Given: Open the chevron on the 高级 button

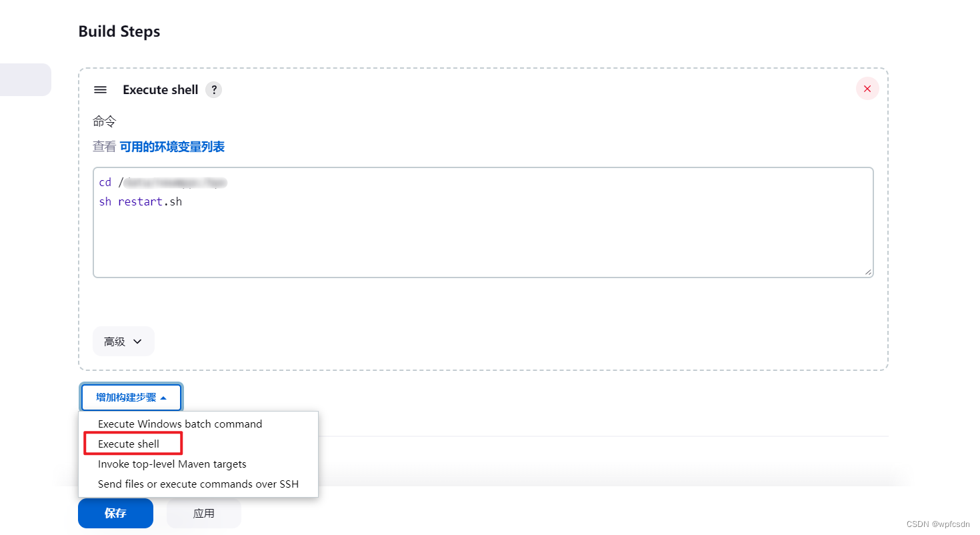Looking at the screenshot, I should [x=139, y=342].
